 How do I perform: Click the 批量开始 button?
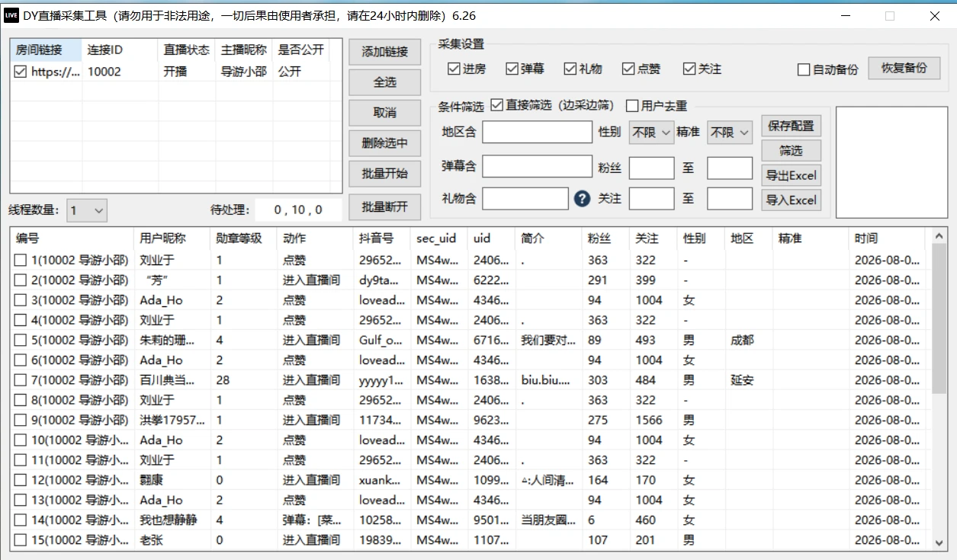385,174
